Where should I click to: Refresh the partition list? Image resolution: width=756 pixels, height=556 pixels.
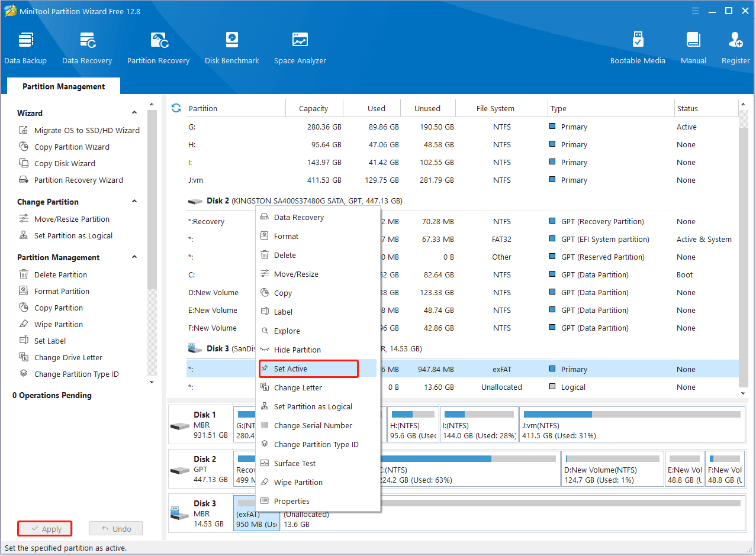[176, 108]
